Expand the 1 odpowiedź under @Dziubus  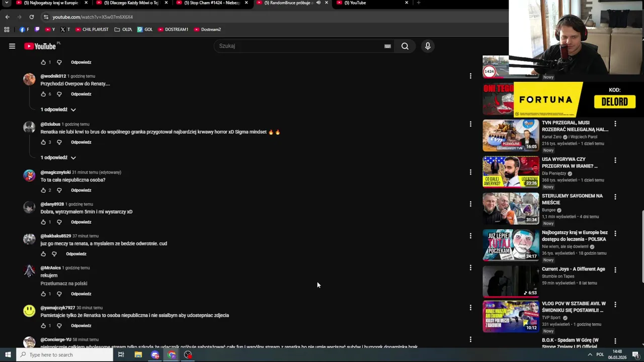[58, 158]
